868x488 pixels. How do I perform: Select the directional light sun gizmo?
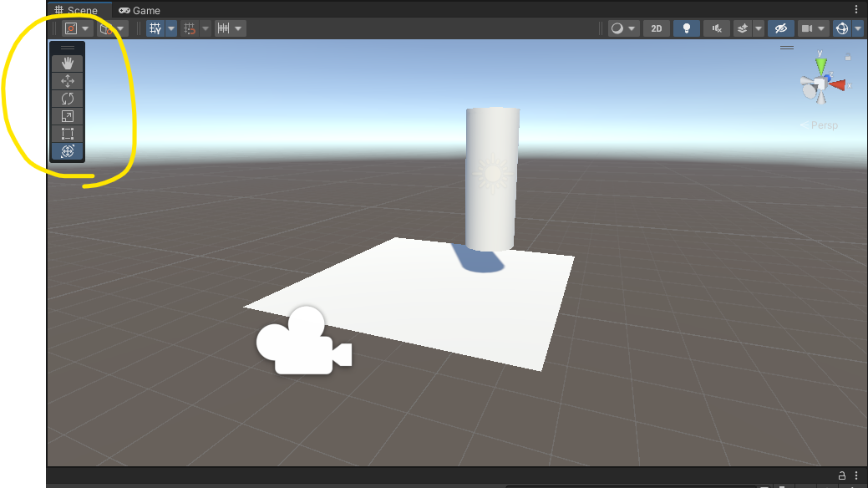pos(491,173)
